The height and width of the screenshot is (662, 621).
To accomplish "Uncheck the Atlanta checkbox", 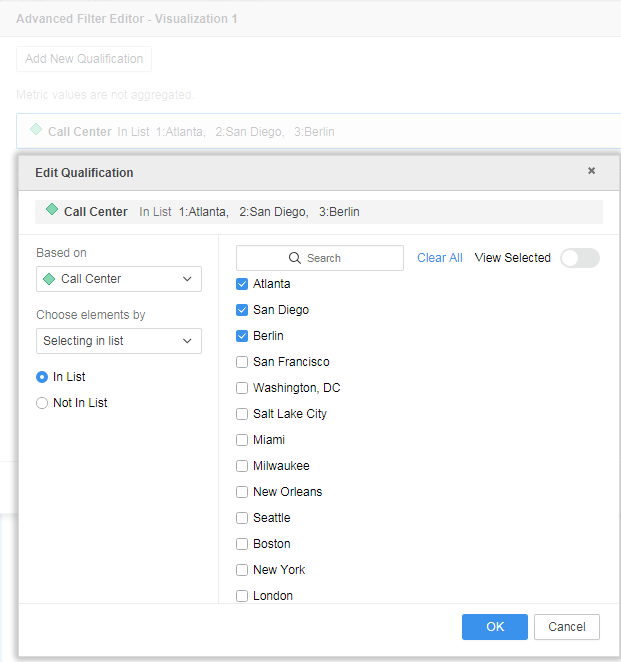I will [x=242, y=284].
